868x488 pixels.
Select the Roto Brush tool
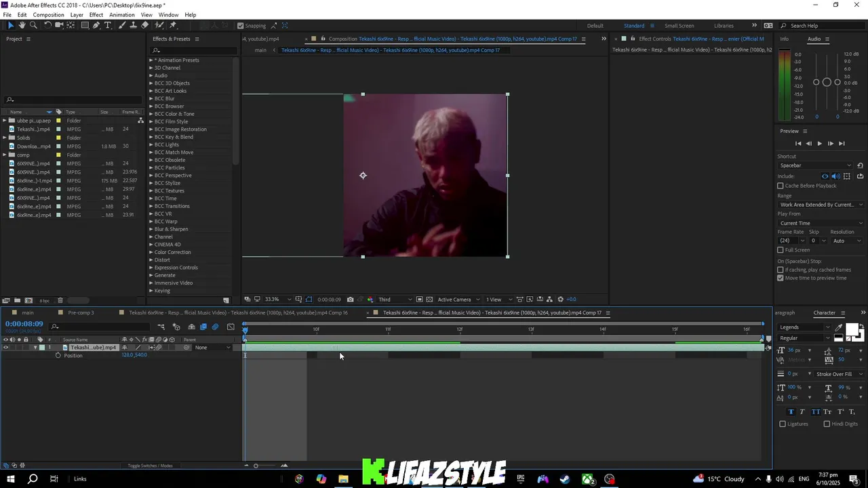point(159,25)
